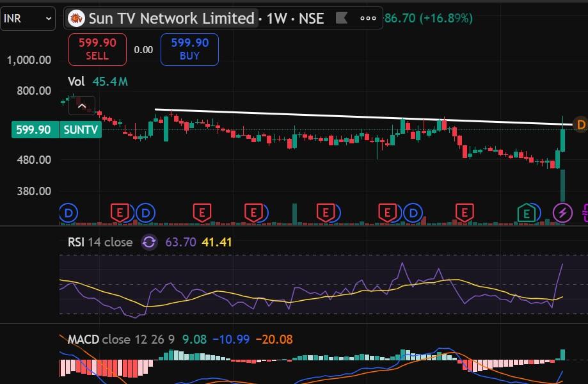
Task: Click the 1W interval label
Action: [277, 18]
